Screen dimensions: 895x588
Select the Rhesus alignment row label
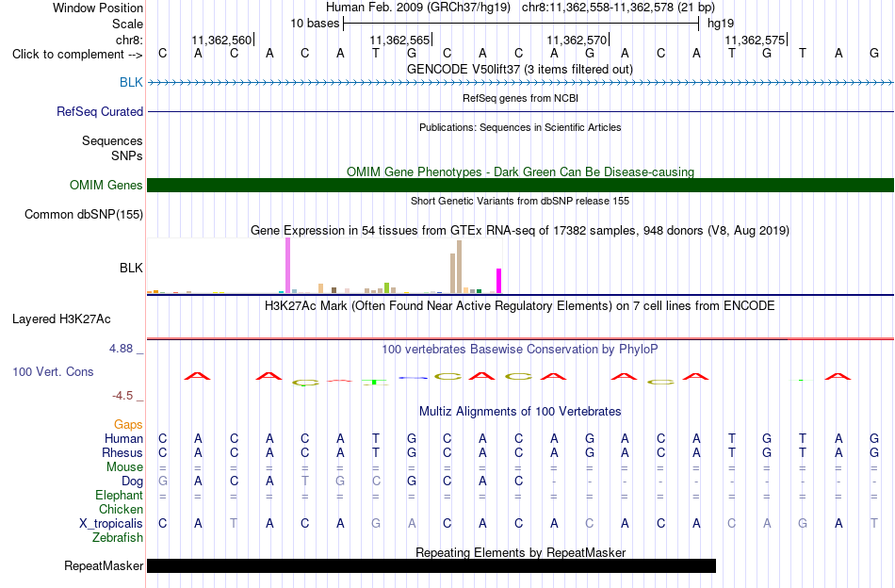click(x=122, y=452)
